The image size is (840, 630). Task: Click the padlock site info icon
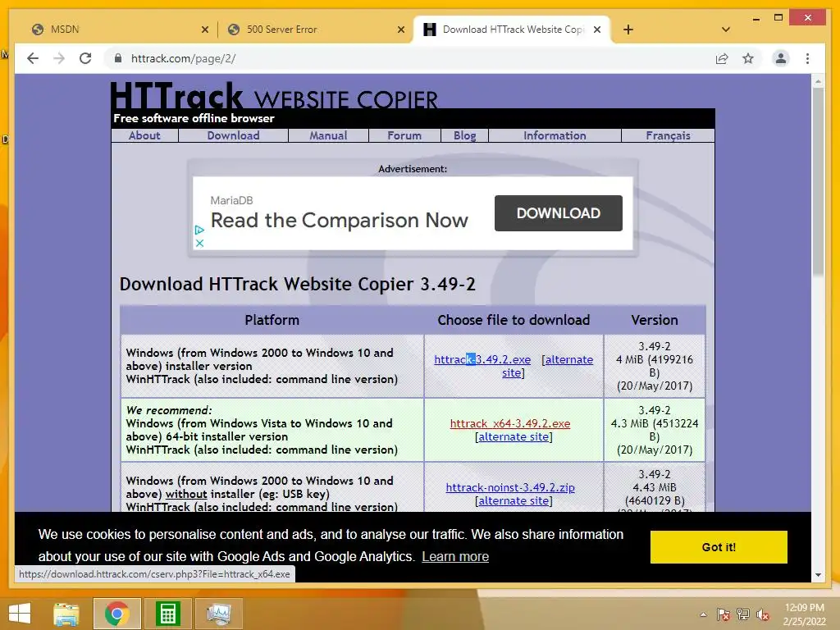pyautogui.click(x=118, y=58)
